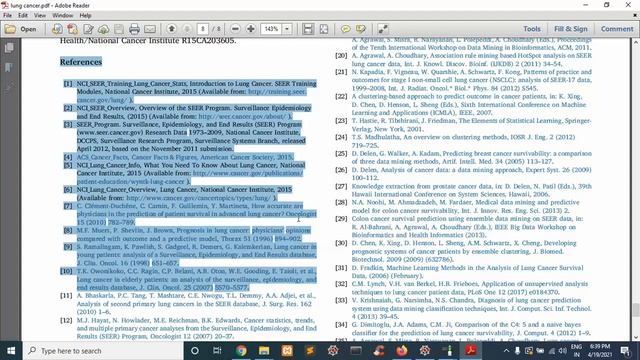Click scrollbar up arrow
The image size is (640, 360).
click(x=636, y=42)
